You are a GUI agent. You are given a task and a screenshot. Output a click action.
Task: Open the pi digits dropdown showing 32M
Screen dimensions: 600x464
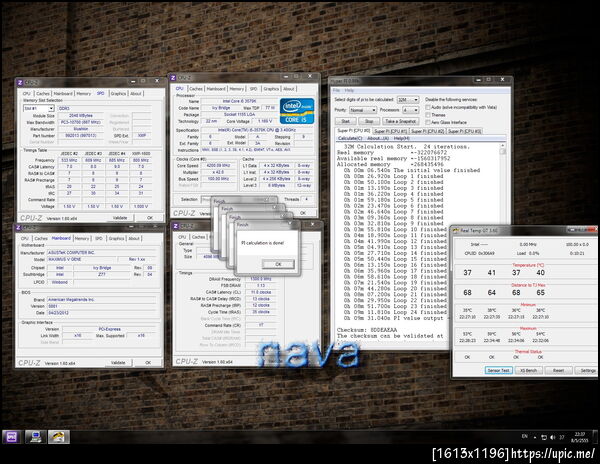pyautogui.click(x=408, y=99)
